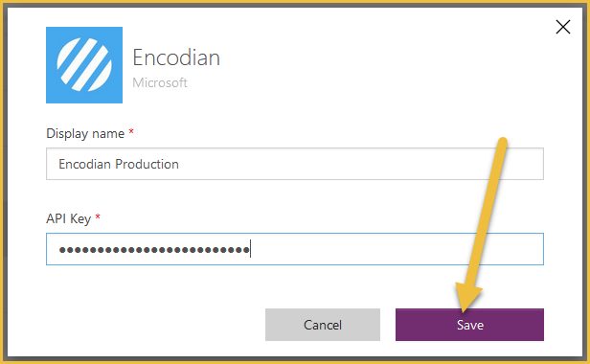Click the Microsoft publisher text
This screenshot has height=364, width=590.
point(160,82)
